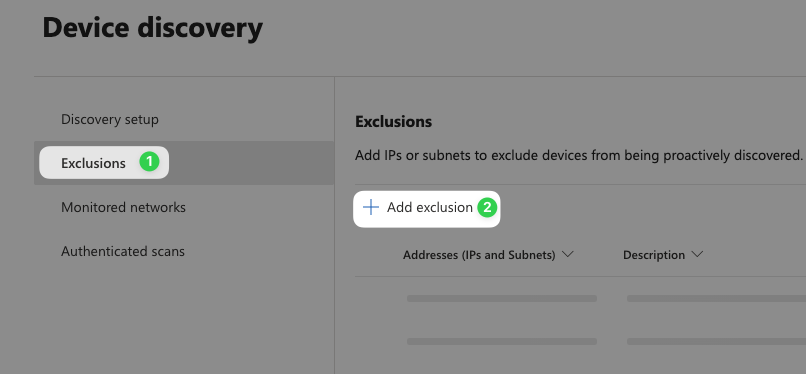Sort by Addresses (IPs and Subnets) header
Image resolution: width=806 pixels, height=374 pixels.
(479, 255)
